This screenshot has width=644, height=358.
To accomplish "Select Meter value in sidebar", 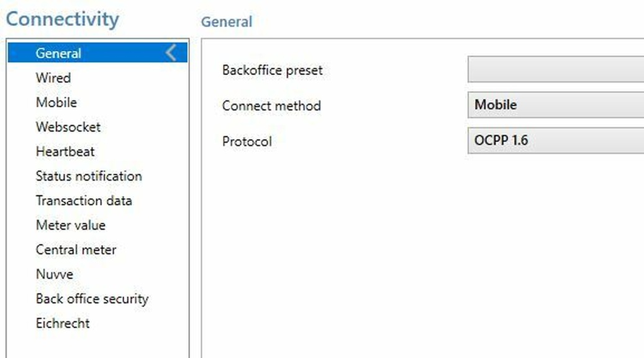I will pyautogui.click(x=71, y=225).
